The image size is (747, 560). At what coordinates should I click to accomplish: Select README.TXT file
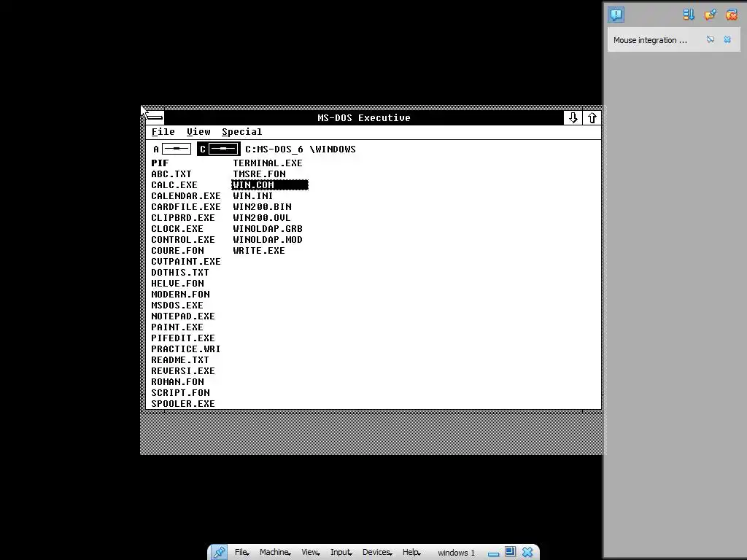(180, 360)
